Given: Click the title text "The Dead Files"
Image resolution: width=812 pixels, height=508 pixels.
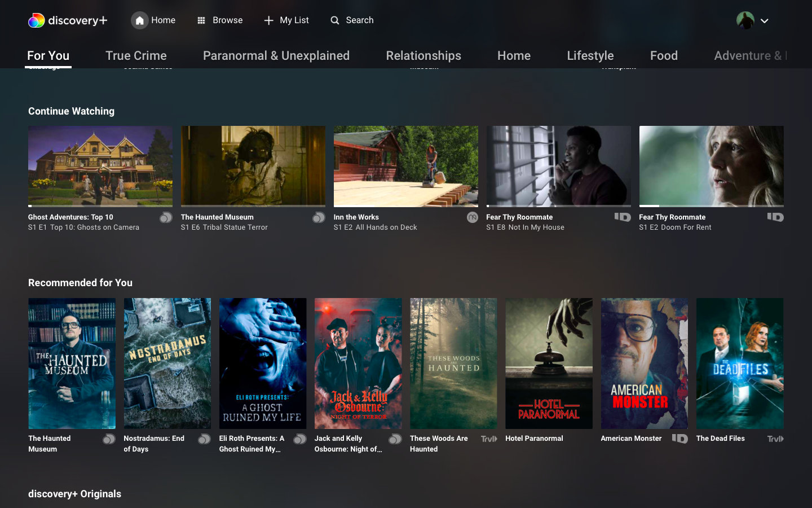Looking at the screenshot, I should (x=721, y=439).
